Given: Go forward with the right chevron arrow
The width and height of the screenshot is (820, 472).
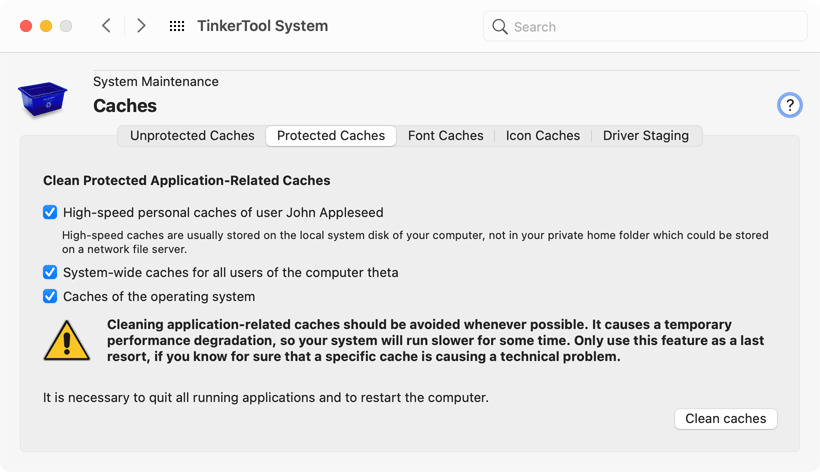Looking at the screenshot, I should coord(141,26).
